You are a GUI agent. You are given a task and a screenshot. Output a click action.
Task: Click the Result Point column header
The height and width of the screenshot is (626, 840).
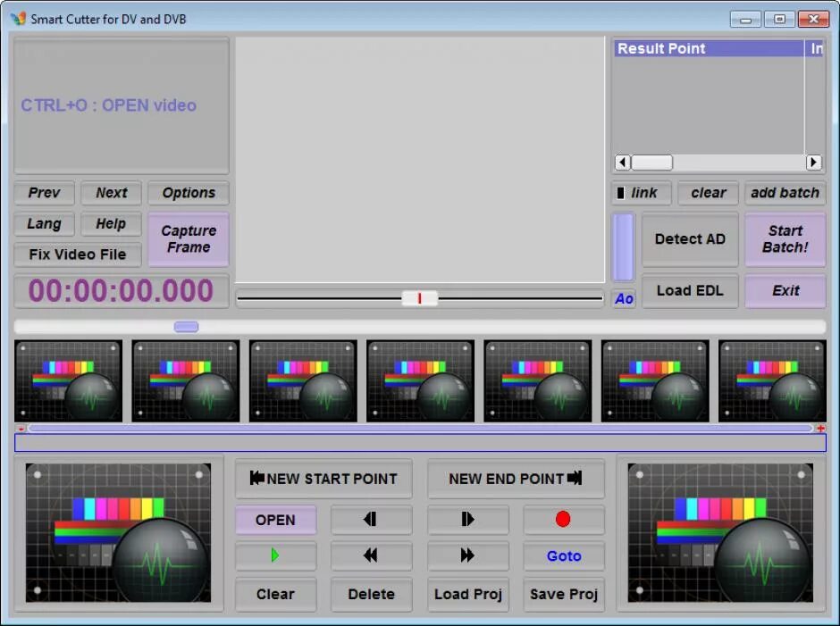(709, 48)
